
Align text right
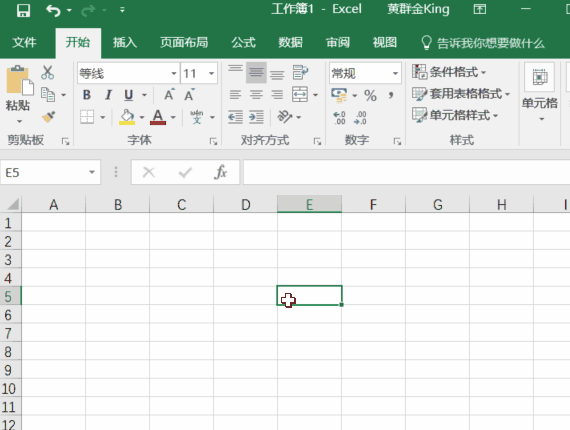click(x=277, y=95)
